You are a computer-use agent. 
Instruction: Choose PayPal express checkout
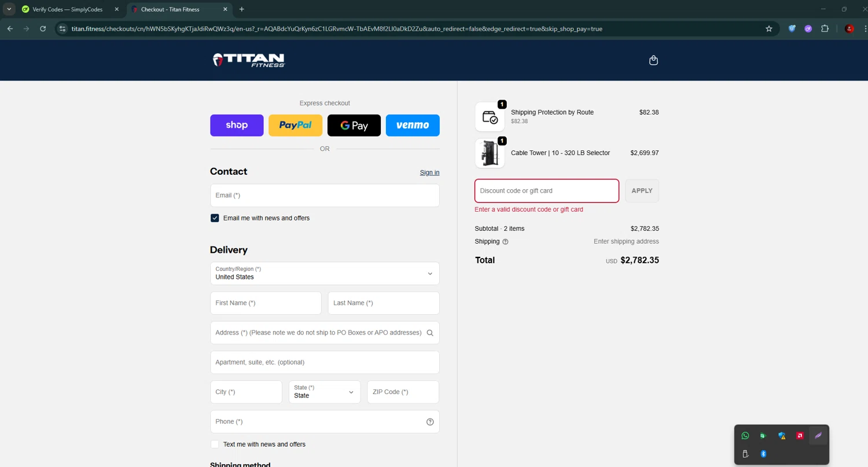click(x=295, y=125)
